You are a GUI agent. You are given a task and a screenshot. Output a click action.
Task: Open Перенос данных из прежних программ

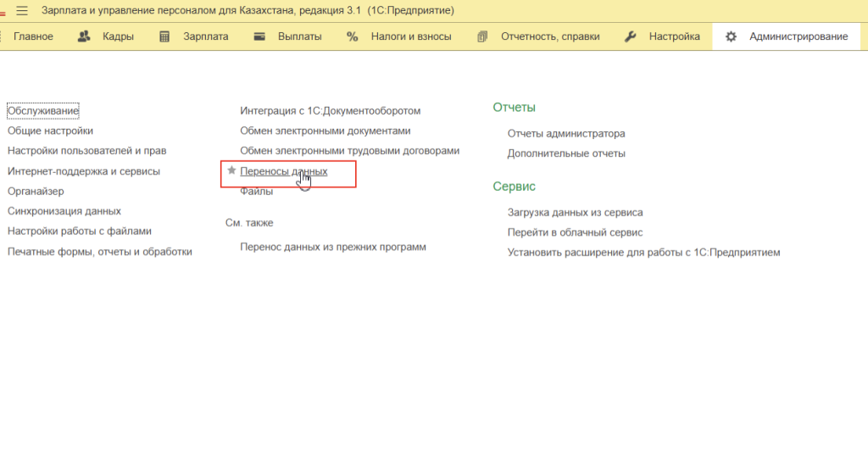point(333,247)
